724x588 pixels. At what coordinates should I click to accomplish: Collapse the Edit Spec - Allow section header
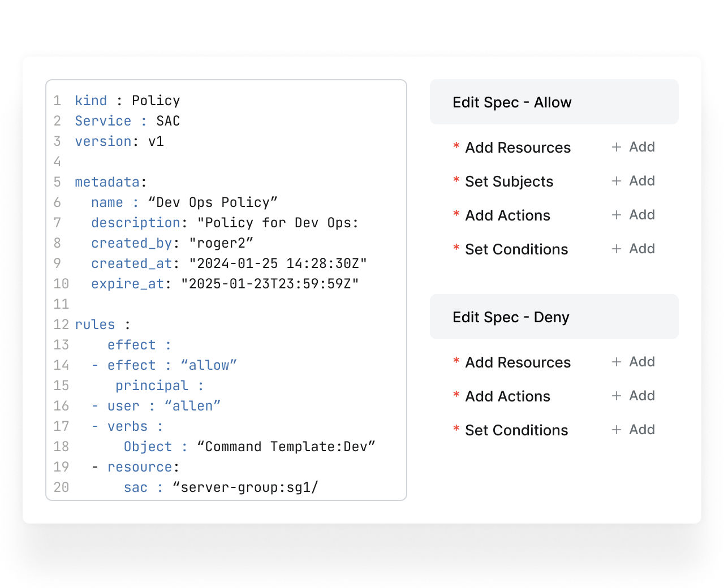(x=554, y=102)
